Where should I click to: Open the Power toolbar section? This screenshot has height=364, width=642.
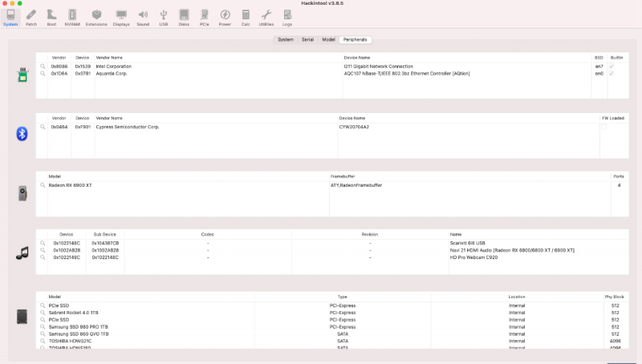(225, 18)
